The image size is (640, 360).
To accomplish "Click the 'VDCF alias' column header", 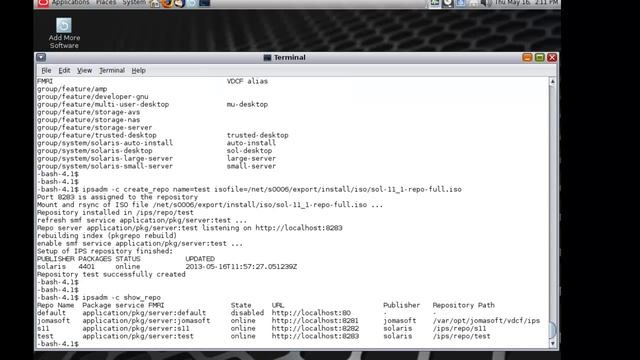I will point(247,81).
